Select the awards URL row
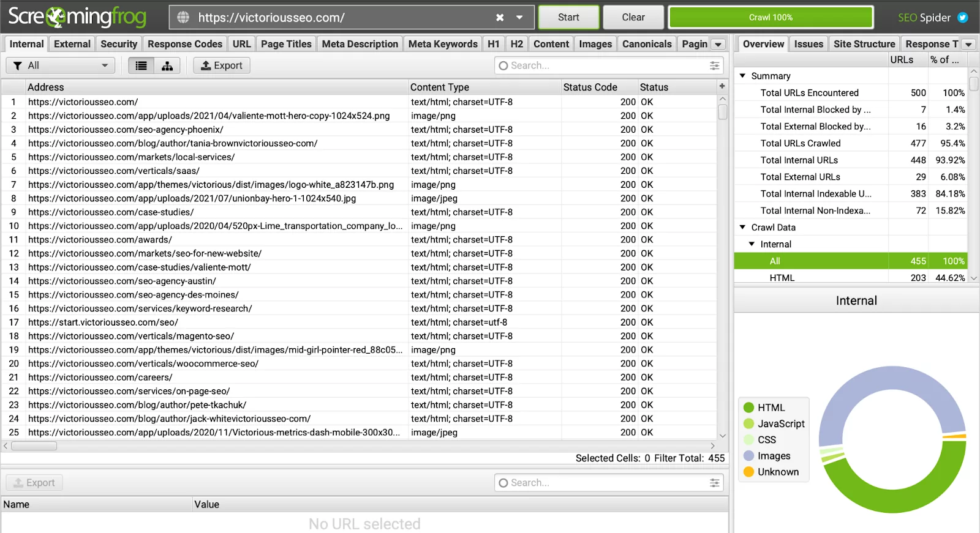This screenshot has height=533, width=980. (359, 240)
